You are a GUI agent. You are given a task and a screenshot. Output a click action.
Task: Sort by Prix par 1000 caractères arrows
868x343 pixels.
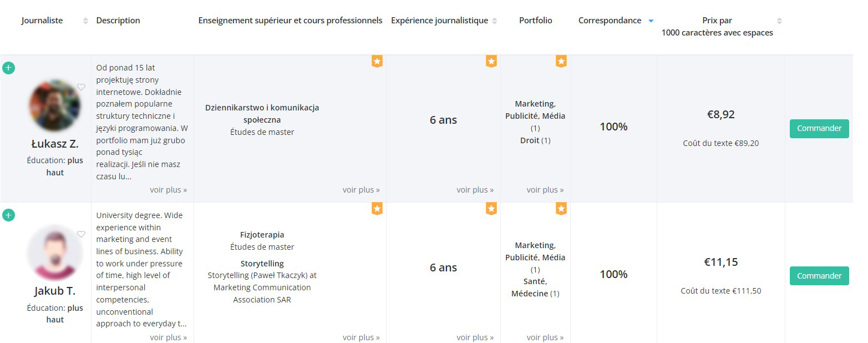tap(779, 21)
